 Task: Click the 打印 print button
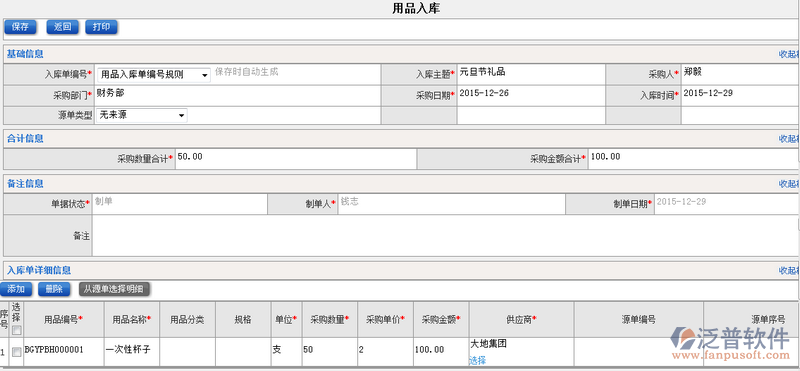[x=102, y=27]
